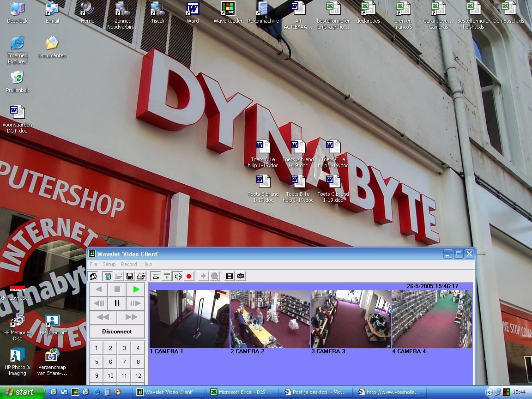The image size is (532, 399).
Task: Click the E-mail desktop shortcut
Action: [x=52, y=13]
